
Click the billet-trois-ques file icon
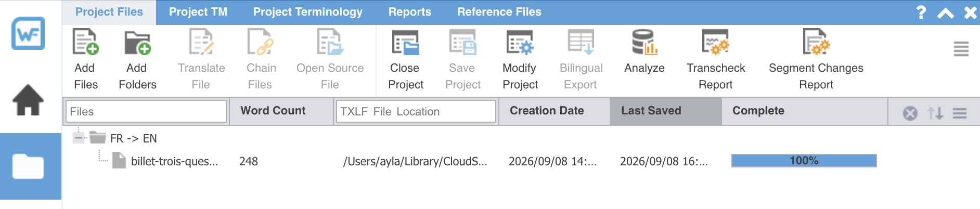[119, 161]
